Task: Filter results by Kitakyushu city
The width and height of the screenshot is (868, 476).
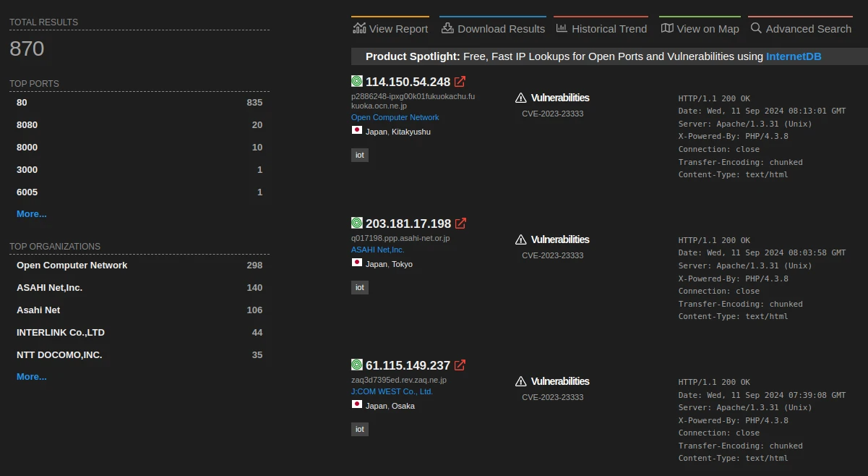Action: [411, 132]
